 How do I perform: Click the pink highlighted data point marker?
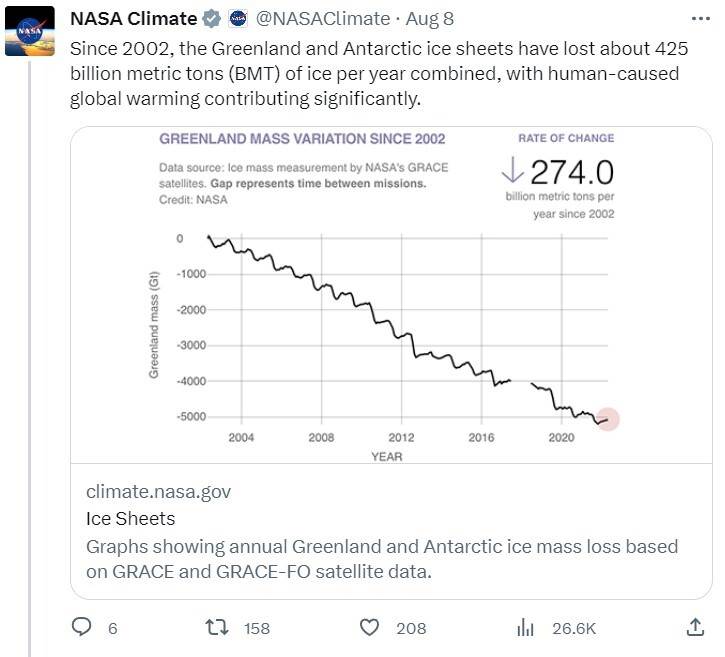[x=607, y=421]
